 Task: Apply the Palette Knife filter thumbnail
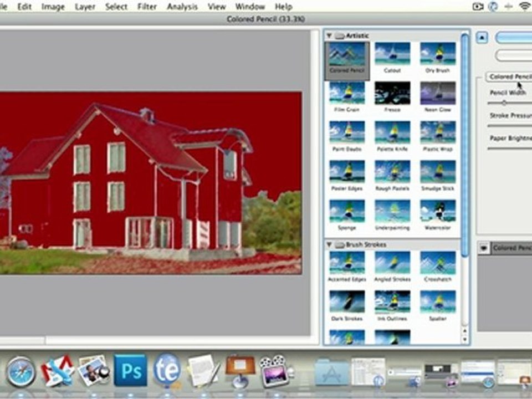click(392, 132)
